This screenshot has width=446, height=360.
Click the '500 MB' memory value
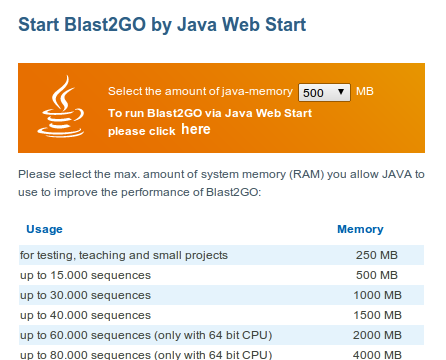click(x=377, y=275)
